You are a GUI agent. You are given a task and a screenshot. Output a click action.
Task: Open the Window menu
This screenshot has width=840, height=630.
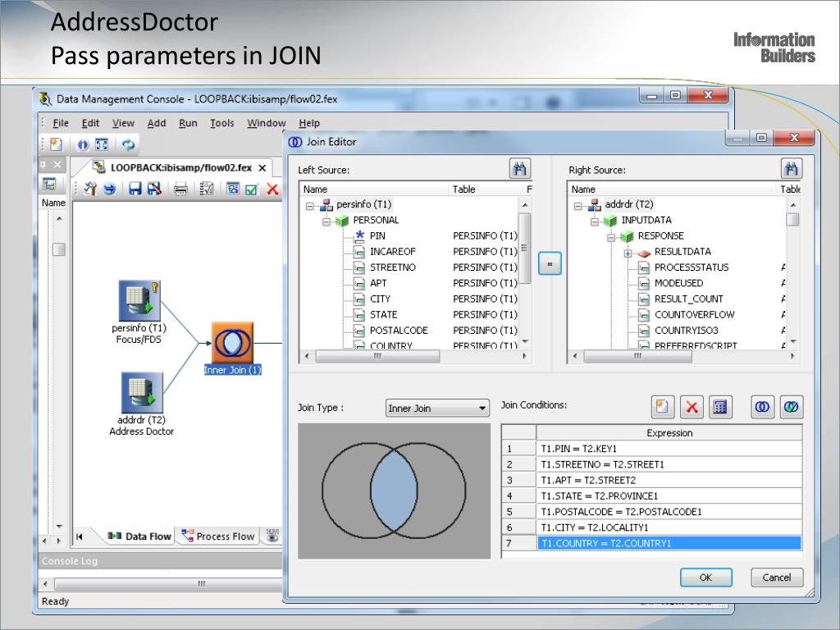(267, 123)
